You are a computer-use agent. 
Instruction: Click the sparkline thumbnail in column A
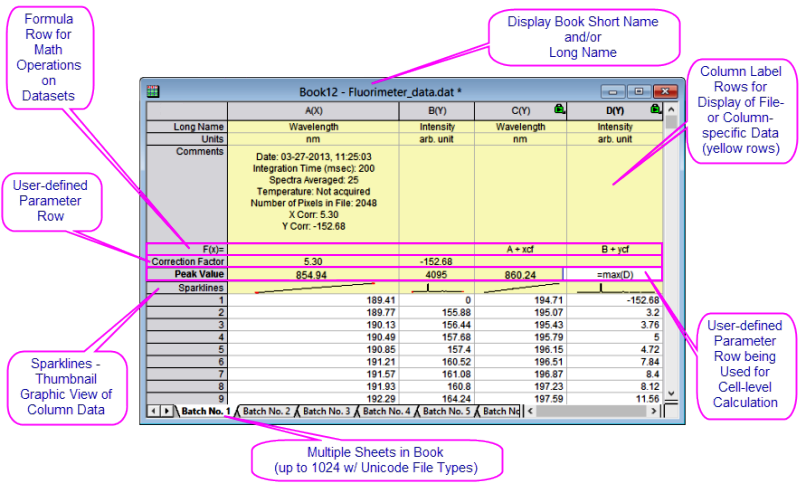click(x=313, y=287)
